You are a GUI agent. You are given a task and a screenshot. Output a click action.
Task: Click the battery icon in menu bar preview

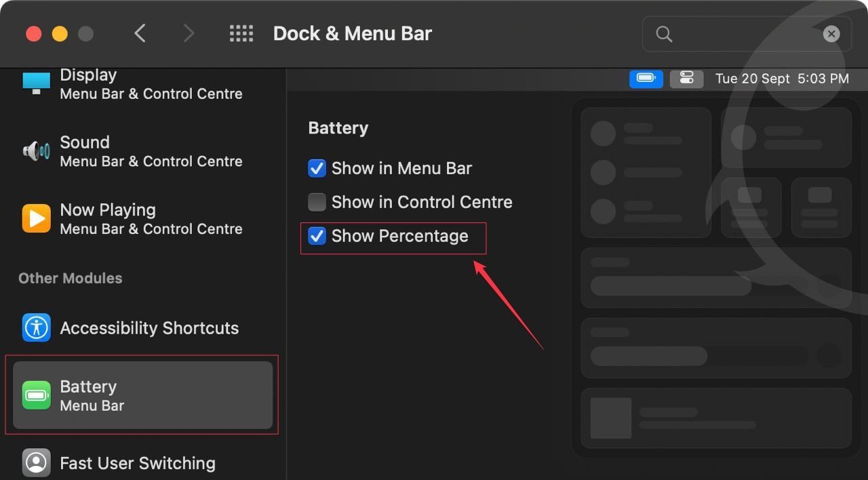pos(646,79)
